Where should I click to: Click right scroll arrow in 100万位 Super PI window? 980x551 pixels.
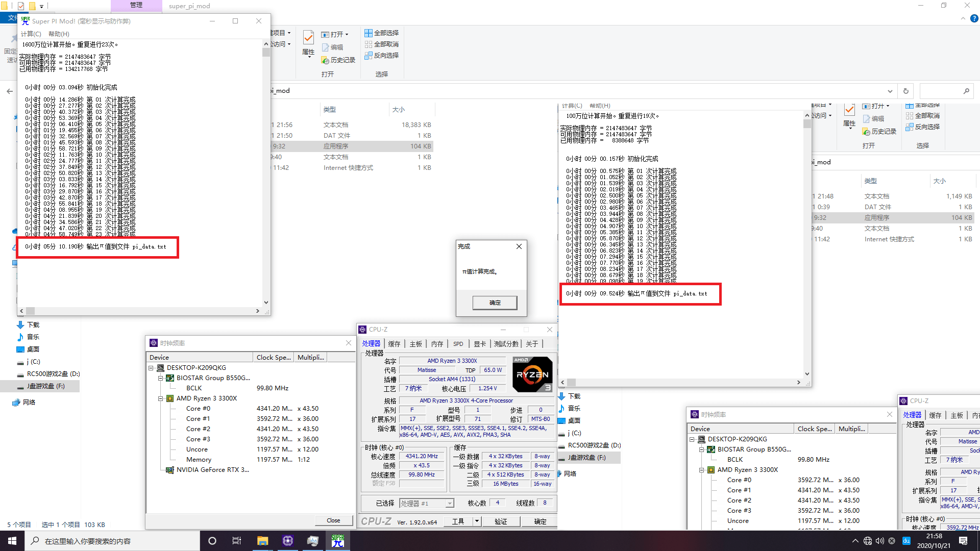coord(799,382)
